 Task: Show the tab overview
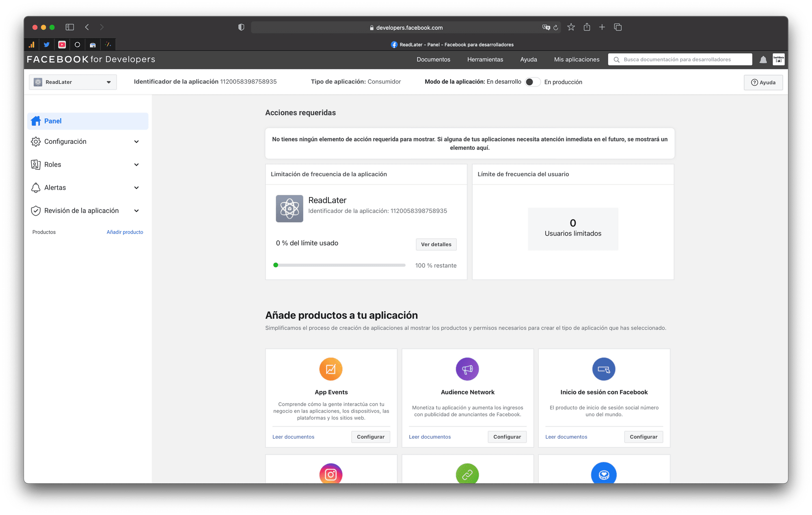pyautogui.click(x=618, y=27)
